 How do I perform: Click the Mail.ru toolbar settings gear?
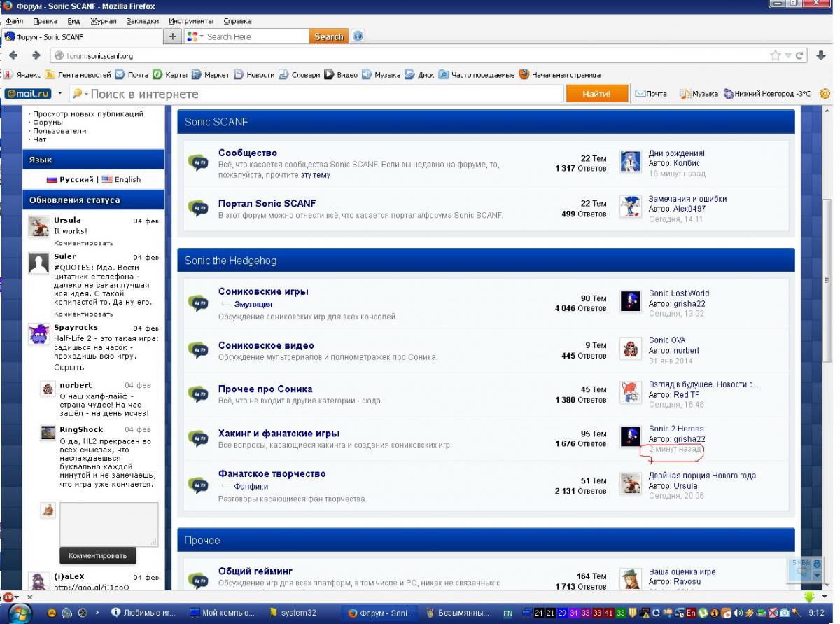pos(825,94)
